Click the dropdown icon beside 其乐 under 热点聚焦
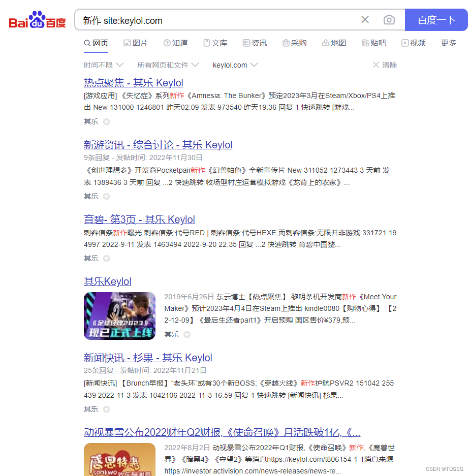Image resolution: width=471 pixels, height=476 pixels. 106,122
